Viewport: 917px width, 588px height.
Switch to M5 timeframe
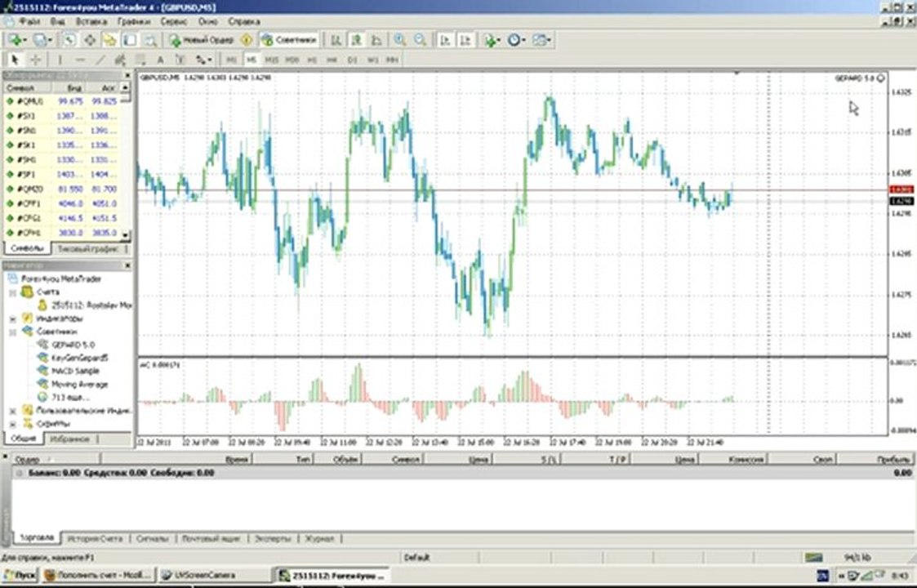point(252,60)
